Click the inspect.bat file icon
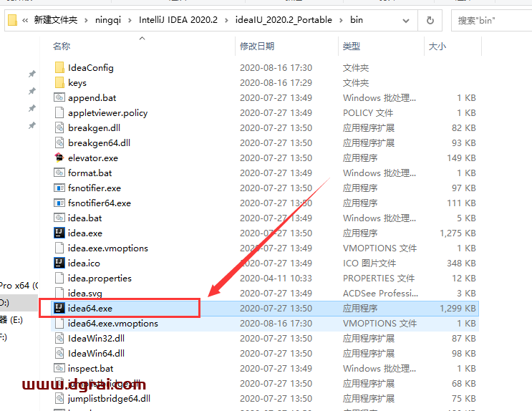Image resolution: width=532 pixels, height=411 pixels. [x=59, y=368]
